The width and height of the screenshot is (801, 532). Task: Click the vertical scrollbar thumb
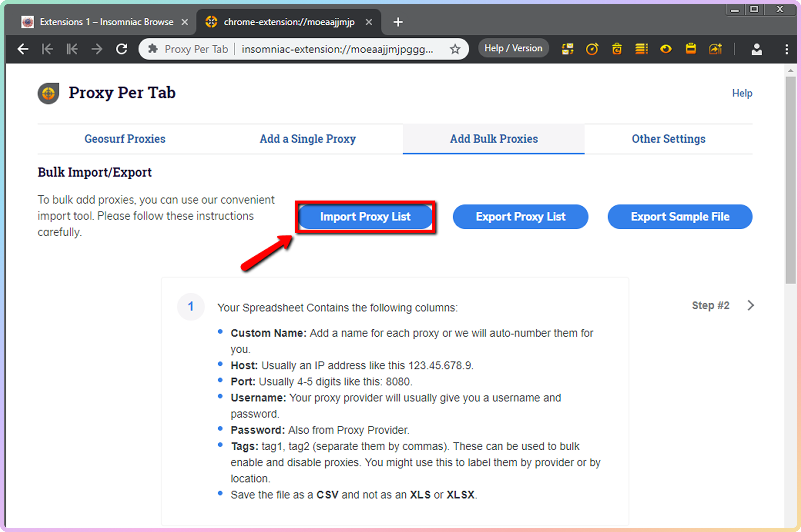tap(791, 180)
